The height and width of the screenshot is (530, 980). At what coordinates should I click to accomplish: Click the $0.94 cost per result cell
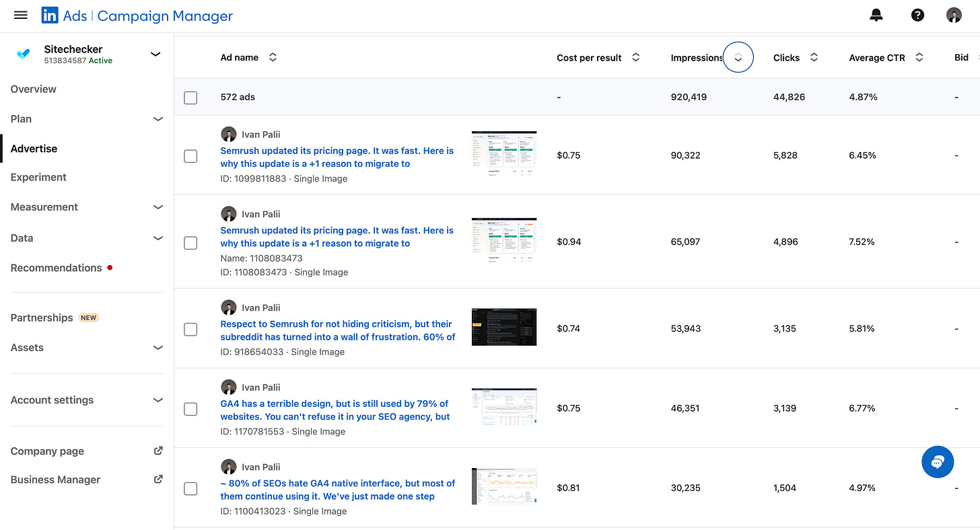point(569,241)
